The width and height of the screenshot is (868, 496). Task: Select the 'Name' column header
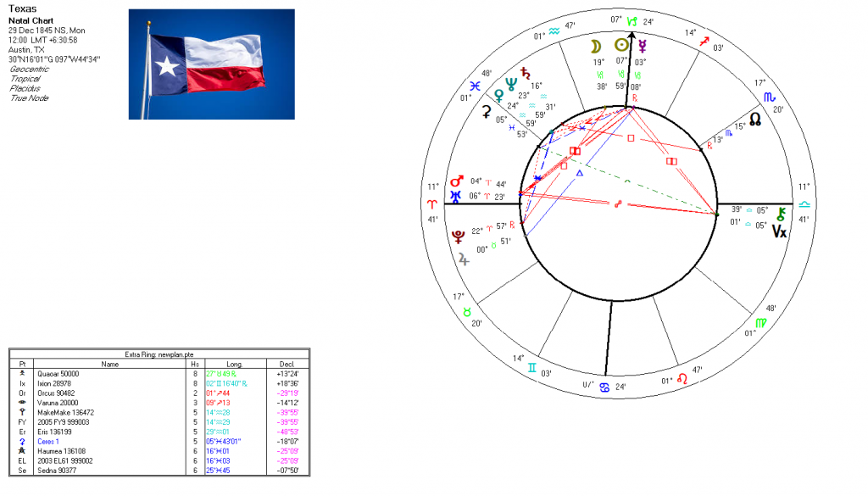(x=110, y=362)
